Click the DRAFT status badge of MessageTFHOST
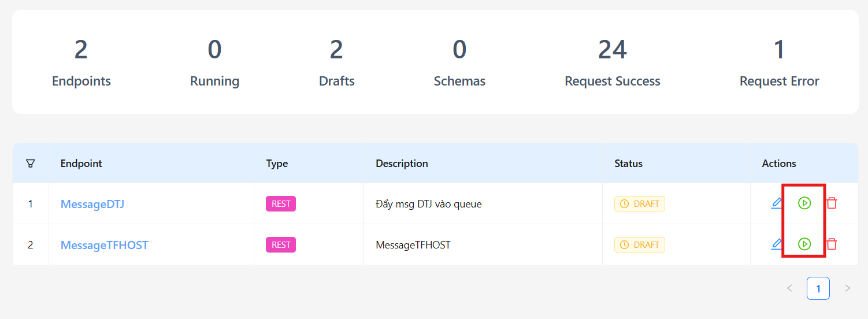The width and height of the screenshot is (868, 319). pyautogui.click(x=640, y=245)
